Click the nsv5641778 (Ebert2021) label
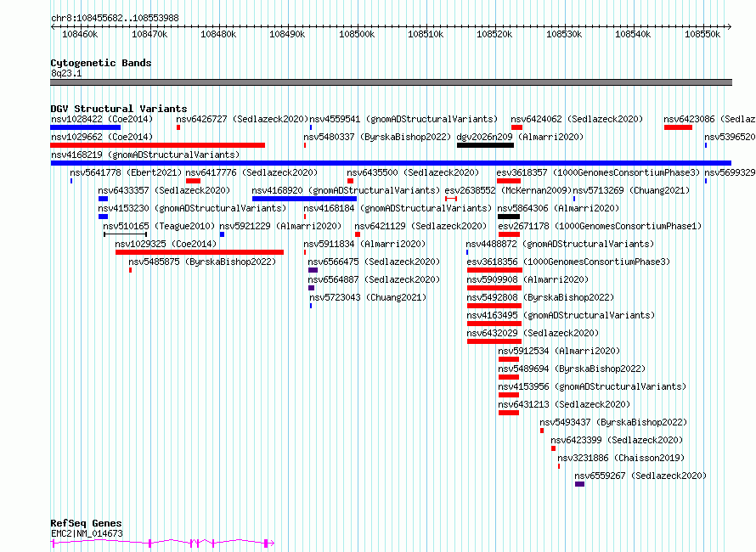Screen dimensions: 756x552 126,172
